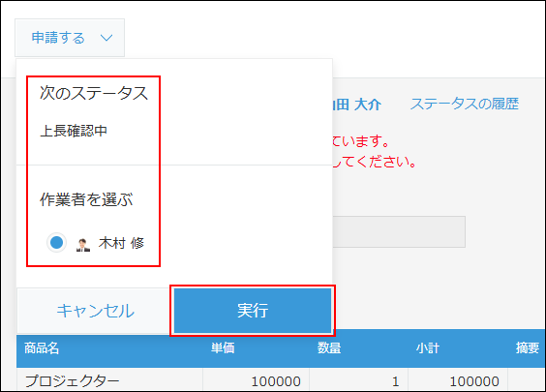Click the 作業者を選ぶ heading
Image resolution: width=546 pixels, height=392 pixels.
click(x=86, y=199)
